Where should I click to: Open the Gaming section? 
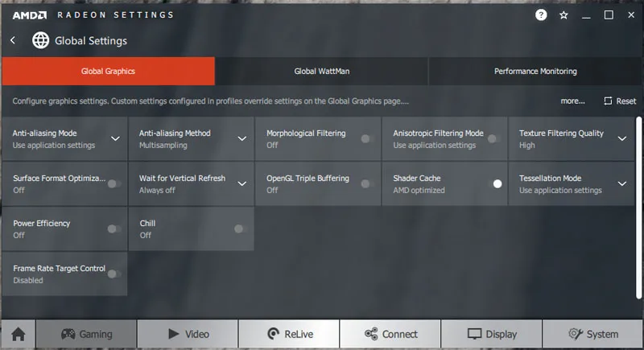[x=86, y=334]
